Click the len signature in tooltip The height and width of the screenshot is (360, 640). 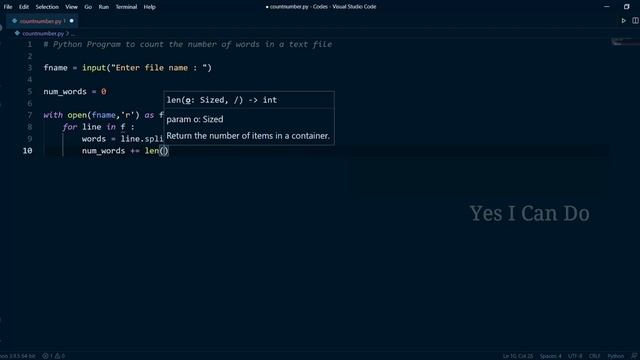point(222,100)
